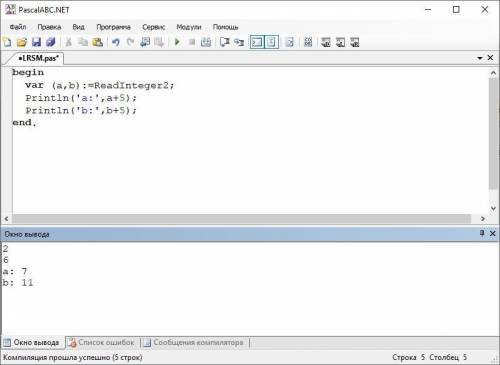
Task: Switch to Список ошибок tab
Action: pos(102,342)
